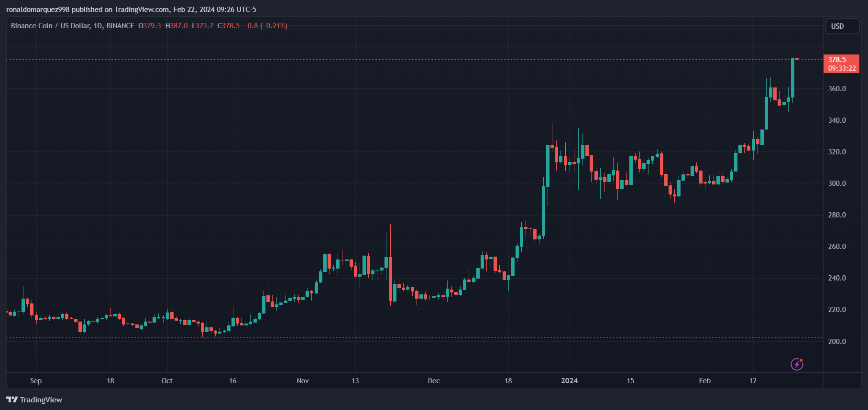The image size is (868, 410).
Task: Click the 240.0 price axis label
Action: tap(837, 278)
